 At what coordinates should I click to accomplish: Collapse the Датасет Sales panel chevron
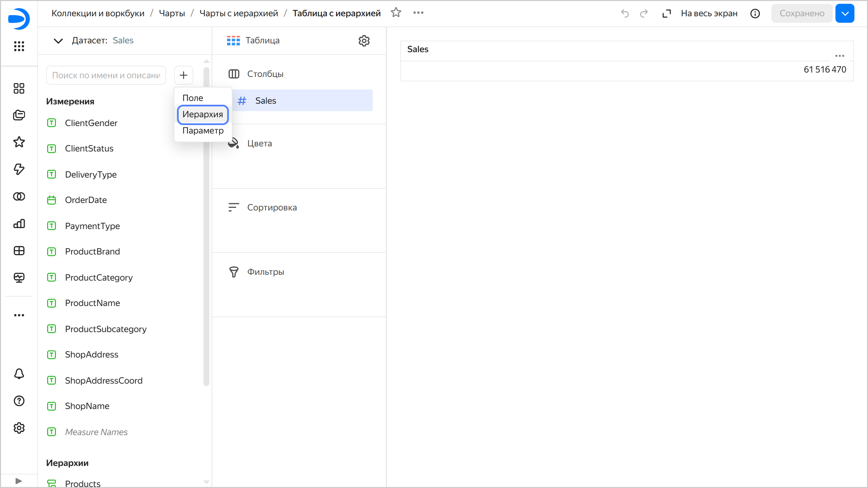point(58,41)
